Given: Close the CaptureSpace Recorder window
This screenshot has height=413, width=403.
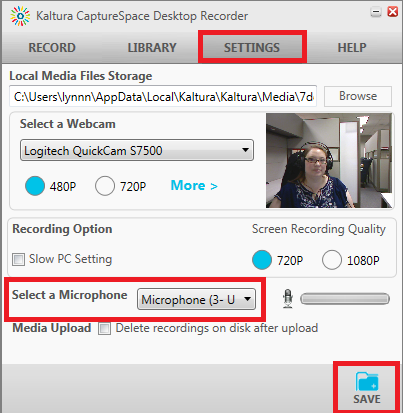Looking at the screenshot, I should pos(393,12).
